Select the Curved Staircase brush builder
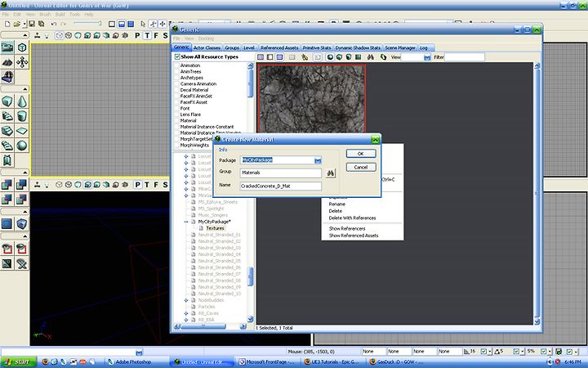 [7, 116]
